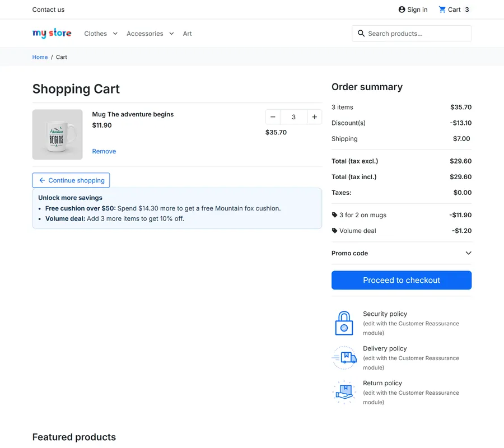Viewport: 504px width, 448px height.
Task: Click the Security policy text
Action: [385, 314]
